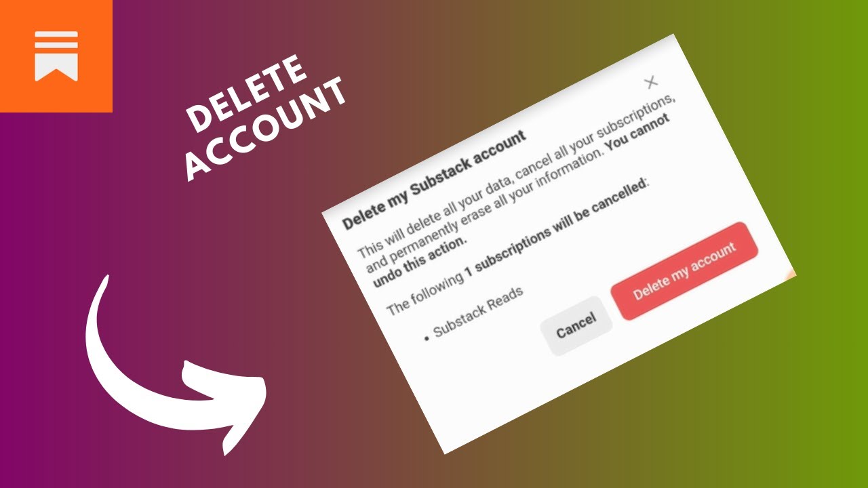Viewport: 868px width, 488px height.
Task: Click the word ACCOUNT in white heading
Action: (x=267, y=130)
